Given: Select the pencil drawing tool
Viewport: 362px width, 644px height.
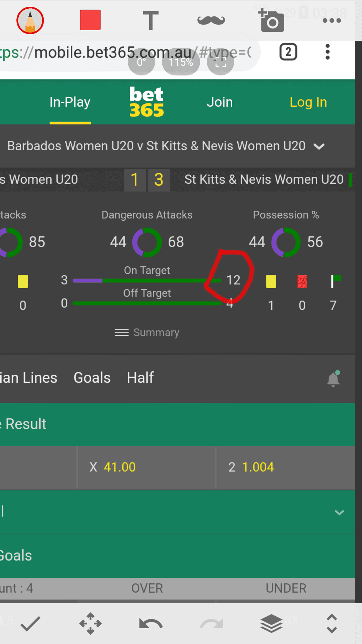Looking at the screenshot, I should coord(30,20).
